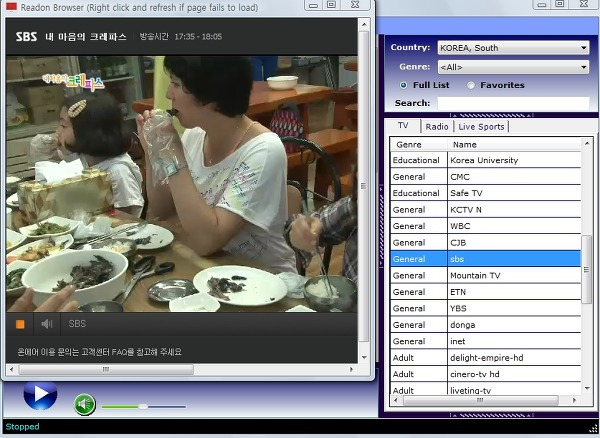Click browser window scroll up arrow
The height and width of the screenshot is (438, 600).
coord(364,24)
